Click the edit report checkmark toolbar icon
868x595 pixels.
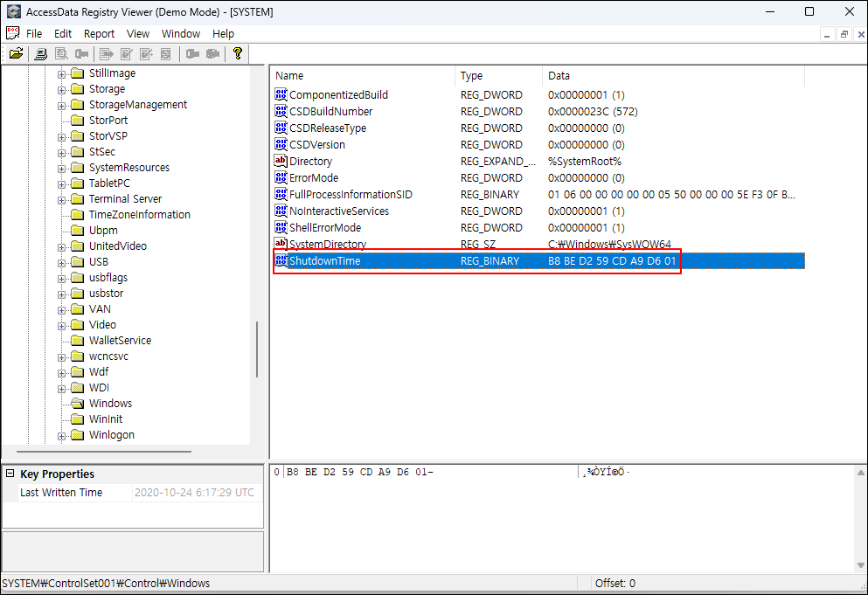tap(127, 53)
